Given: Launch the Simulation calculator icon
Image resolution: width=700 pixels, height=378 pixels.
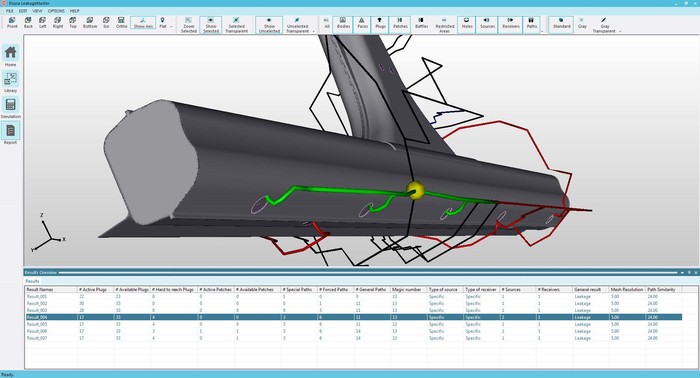Looking at the screenshot, I should click(10, 107).
